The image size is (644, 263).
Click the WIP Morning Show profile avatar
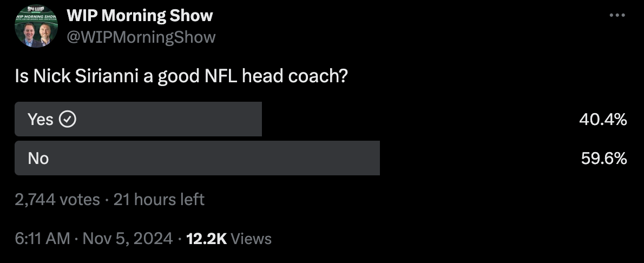coord(36,26)
